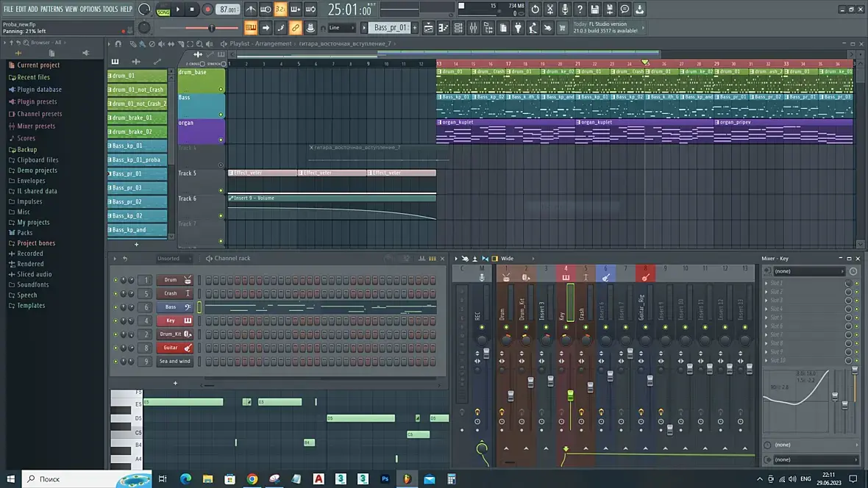
Task: Stop playback with the stop button
Action: point(192,10)
